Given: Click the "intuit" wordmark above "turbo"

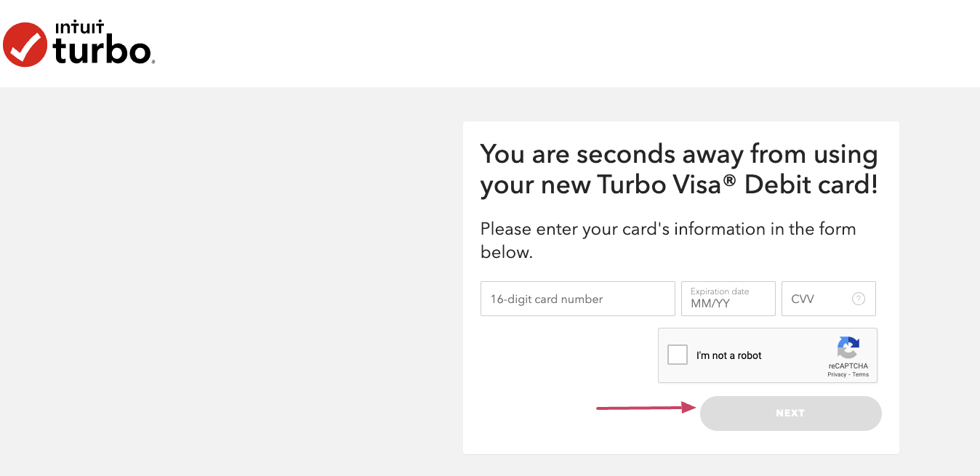Looking at the screenshot, I should click(79, 25).
